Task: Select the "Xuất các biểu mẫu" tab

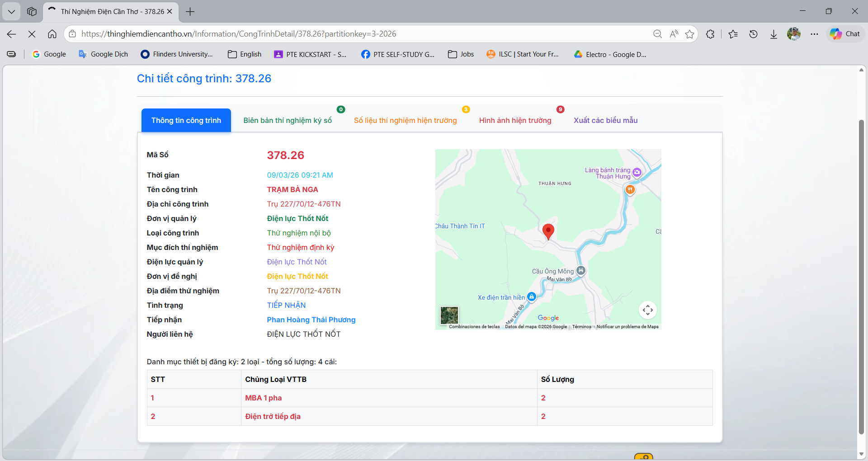Action: point(605,120)
